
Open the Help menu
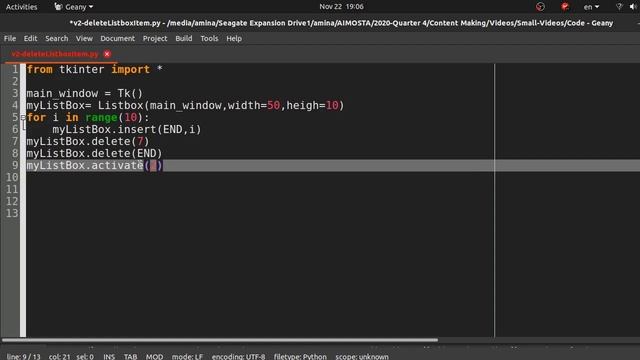(x=234, y=38)
